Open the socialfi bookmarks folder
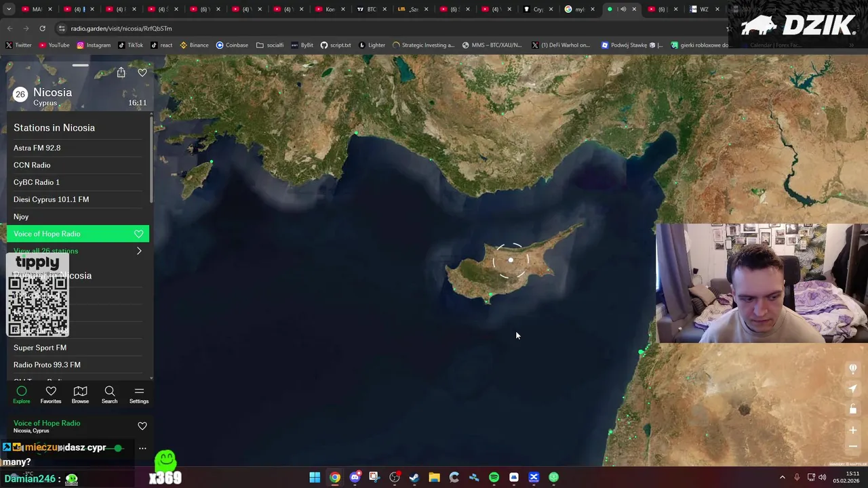Image resolution: width=868 pixels, height=488 pixels. click(x=270, y=45)
